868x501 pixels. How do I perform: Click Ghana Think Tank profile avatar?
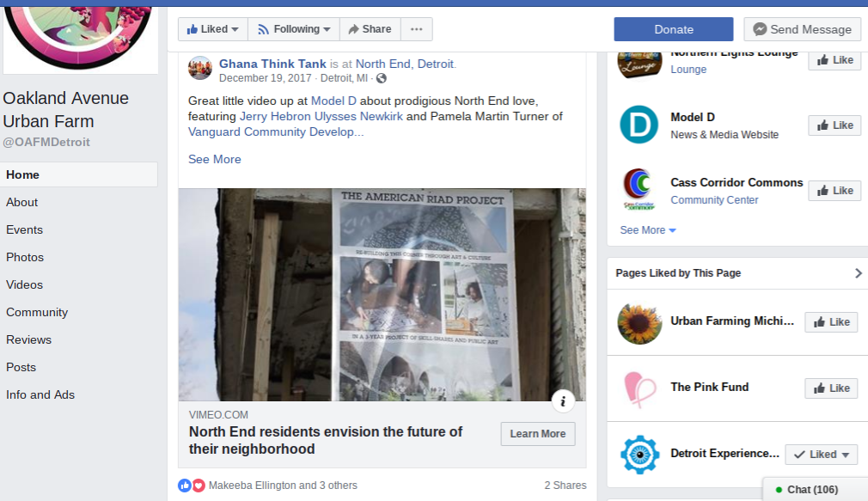click(200, 69)
